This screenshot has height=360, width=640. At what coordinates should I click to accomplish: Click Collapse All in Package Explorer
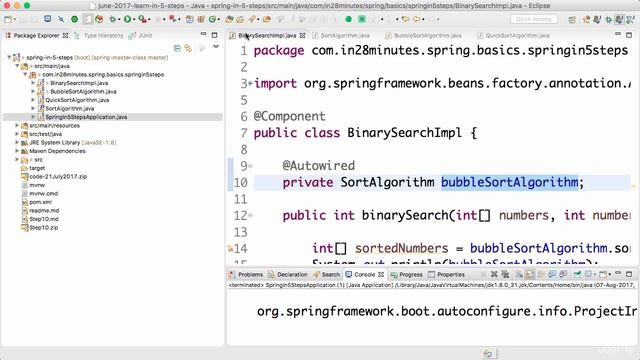coord(177,49)
